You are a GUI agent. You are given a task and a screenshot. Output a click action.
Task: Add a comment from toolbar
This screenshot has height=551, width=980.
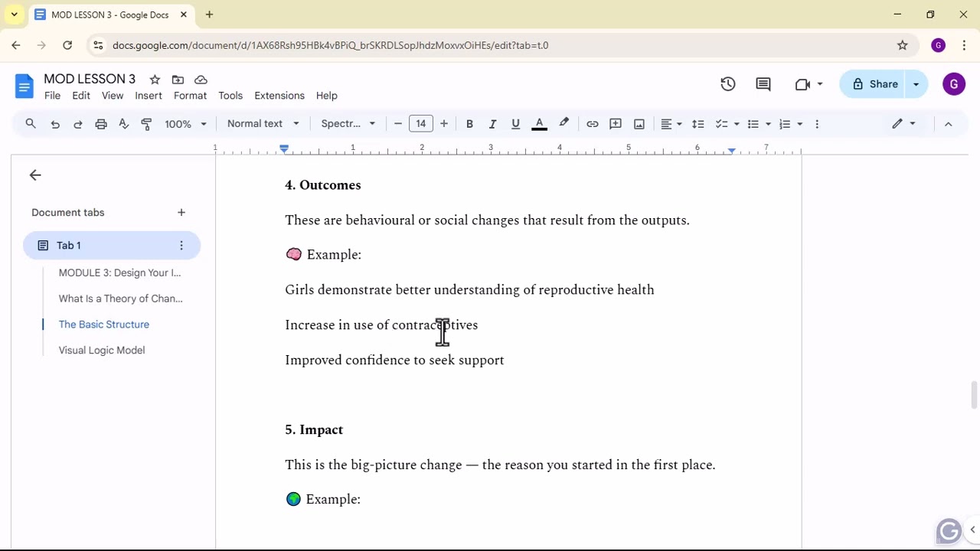click(x=616, y=124)
